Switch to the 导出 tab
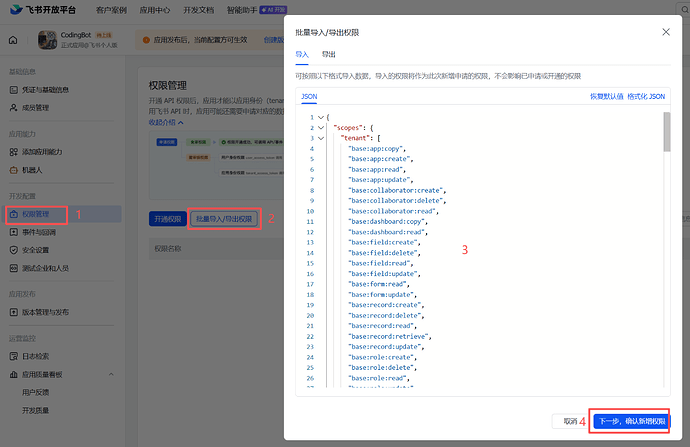 click(328, 55)
